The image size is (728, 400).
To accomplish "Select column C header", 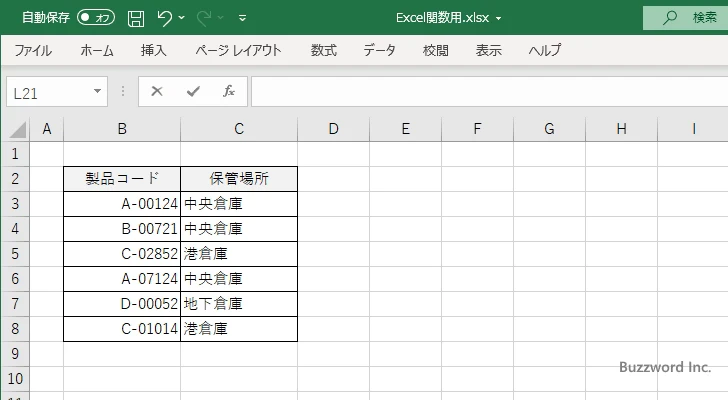I will tap(239, 129).
